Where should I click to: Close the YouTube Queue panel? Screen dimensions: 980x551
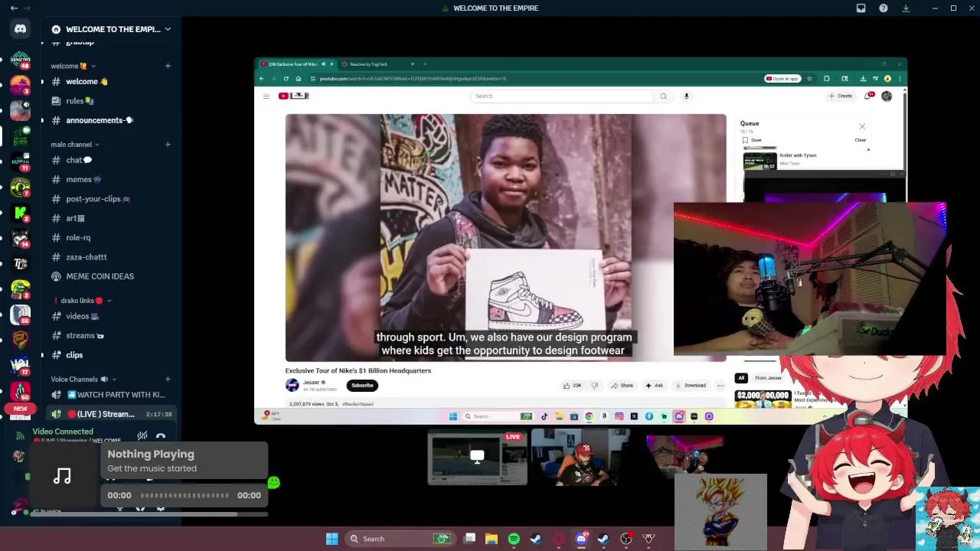pyautogui.click(x=862, y=126)
